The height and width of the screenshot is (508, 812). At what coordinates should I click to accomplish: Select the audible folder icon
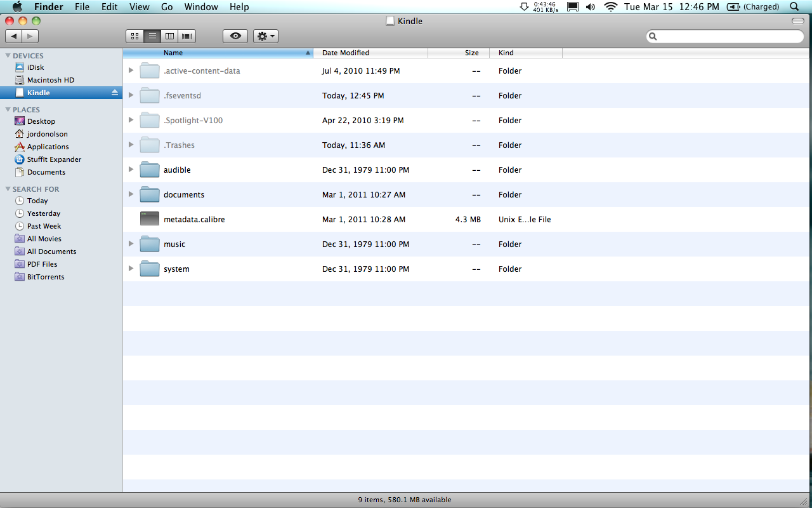pyautogui.click(x=150, y=170)
